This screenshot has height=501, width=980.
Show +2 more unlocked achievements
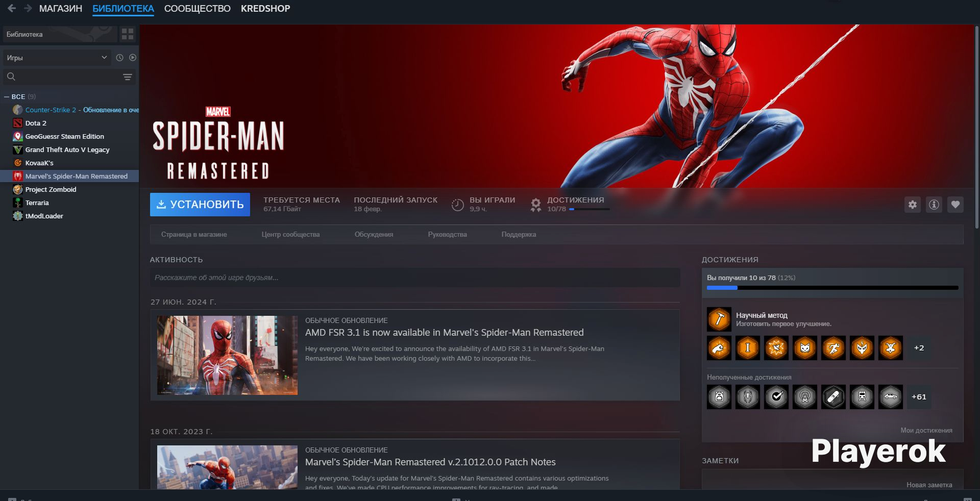coord(919,348)
